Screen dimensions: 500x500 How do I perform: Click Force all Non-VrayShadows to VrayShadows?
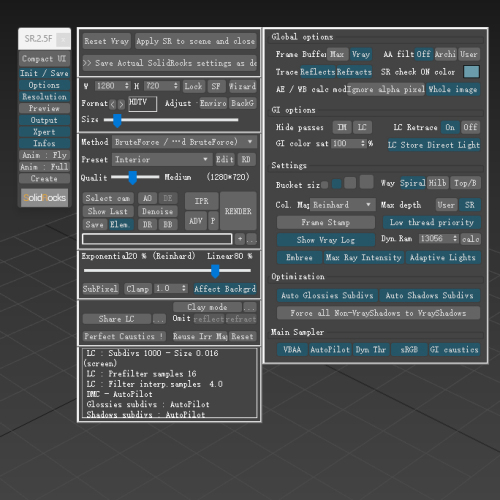(x=378, y=313)
